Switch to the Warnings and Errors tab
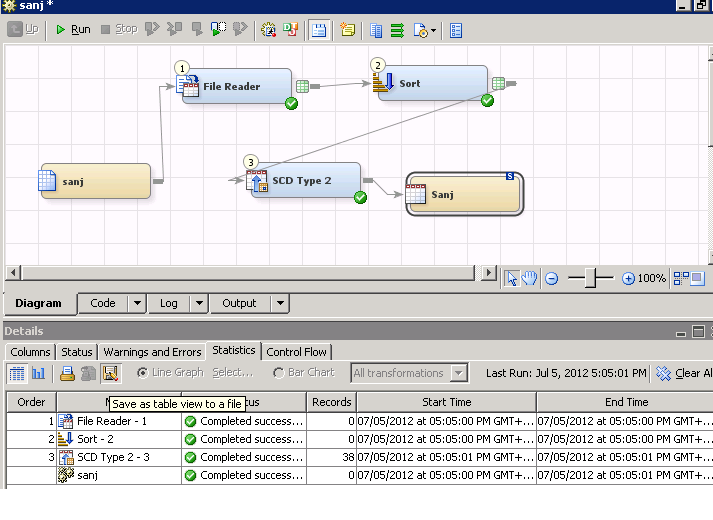Image resolution: width=713 pixels, height=520 pixels. [152, 351]
